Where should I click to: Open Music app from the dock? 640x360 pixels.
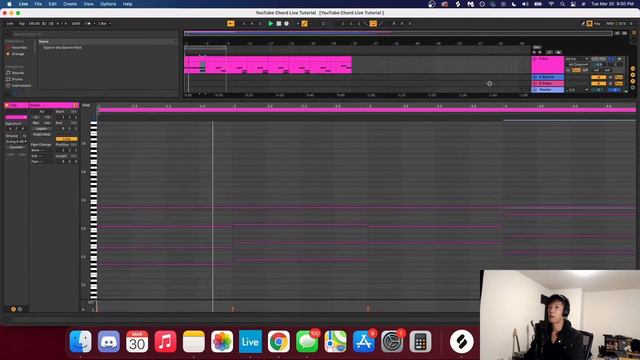[165, 341]
